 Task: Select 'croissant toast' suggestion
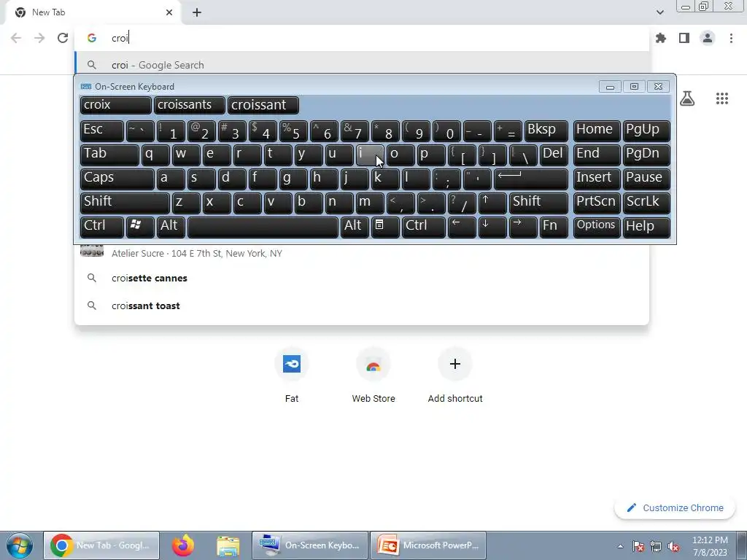pos(362,306)
